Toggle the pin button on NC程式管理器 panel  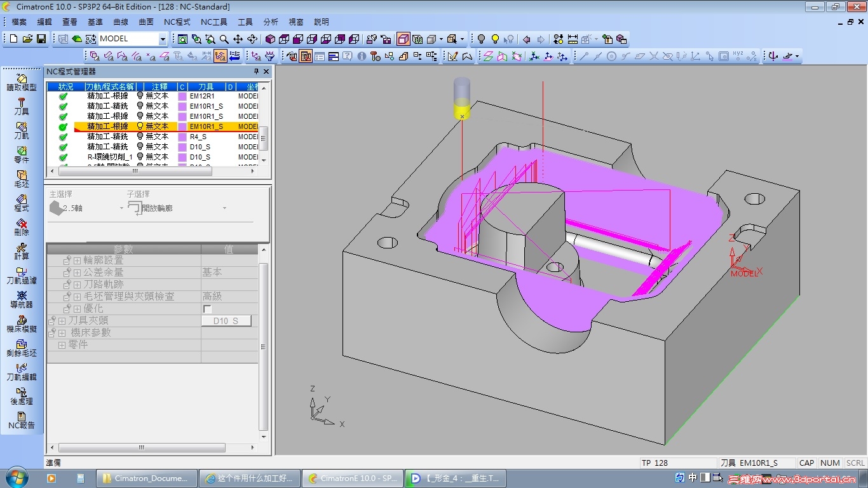point(257,72)
